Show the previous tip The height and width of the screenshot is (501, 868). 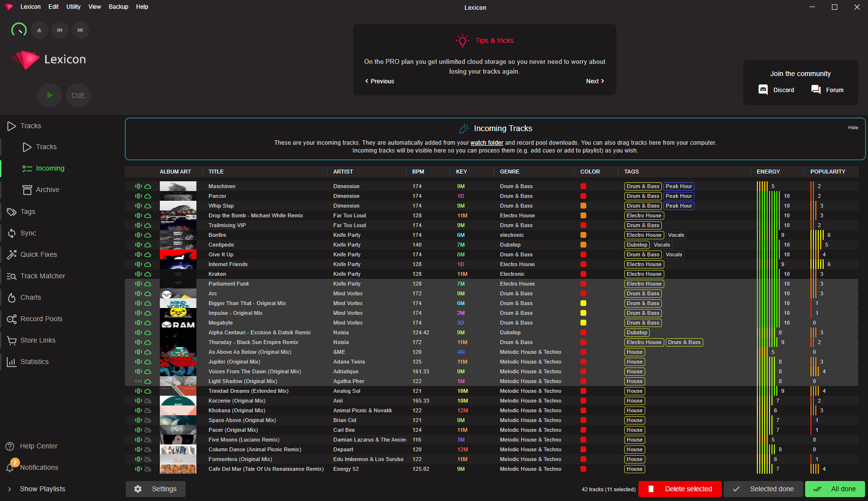[380, 81]
